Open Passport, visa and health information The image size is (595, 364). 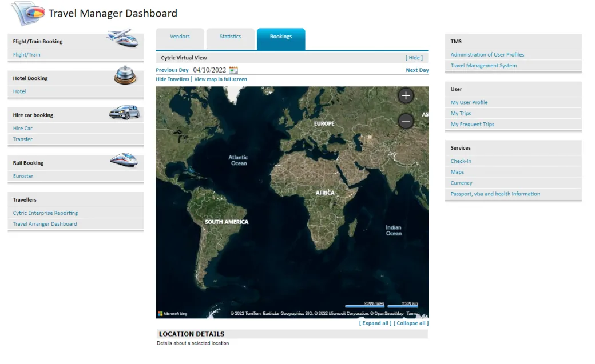495,194
